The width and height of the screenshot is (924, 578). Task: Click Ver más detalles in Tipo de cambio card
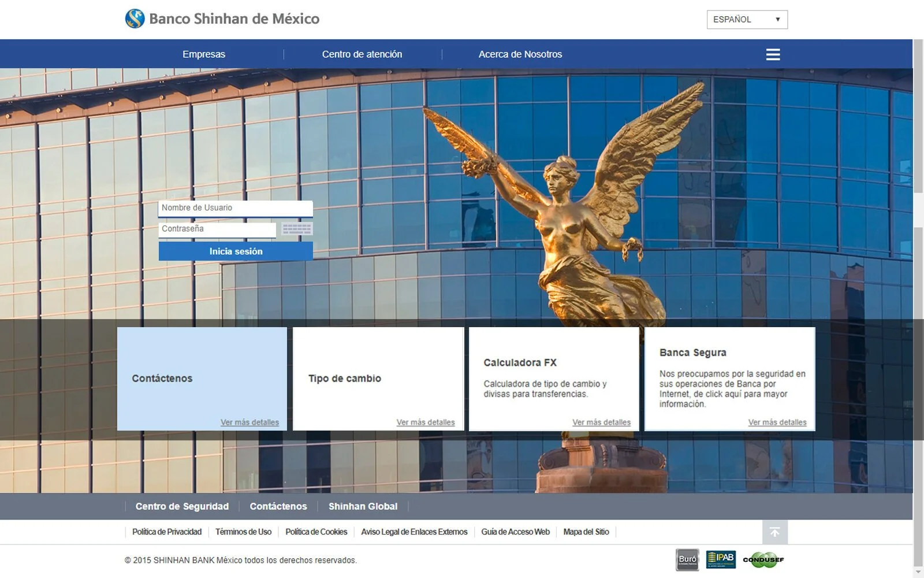(x=426, y=423)
